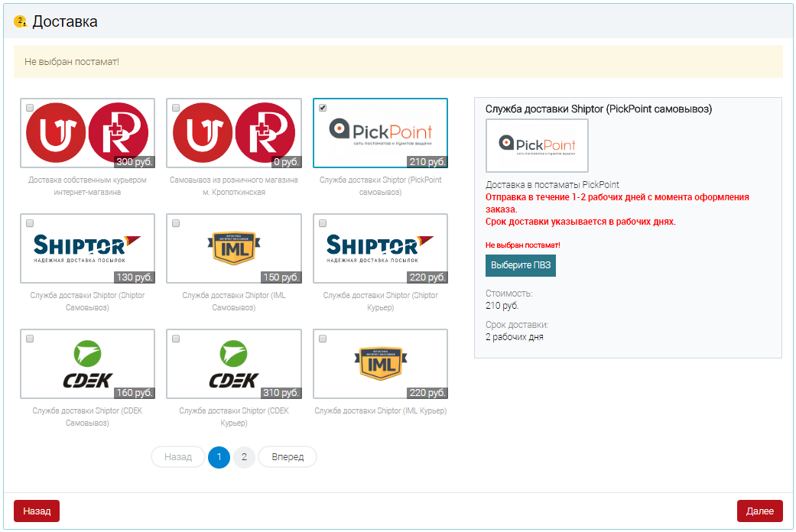Click the yellow step 2 badge beside Доставка

coord(20,21)
